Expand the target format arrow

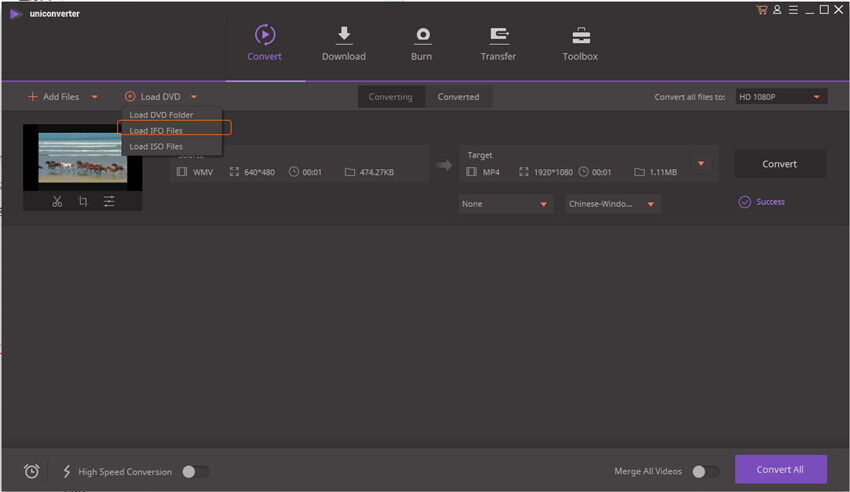[x=700, y=163]
